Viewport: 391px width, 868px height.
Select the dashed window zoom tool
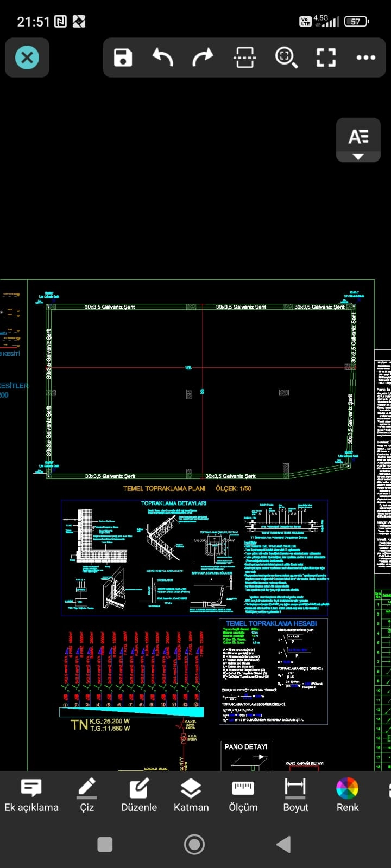coord(244,58)
